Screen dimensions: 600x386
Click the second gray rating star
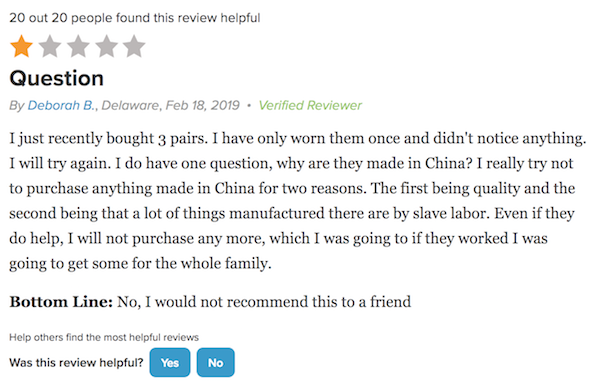coord(50,46)
